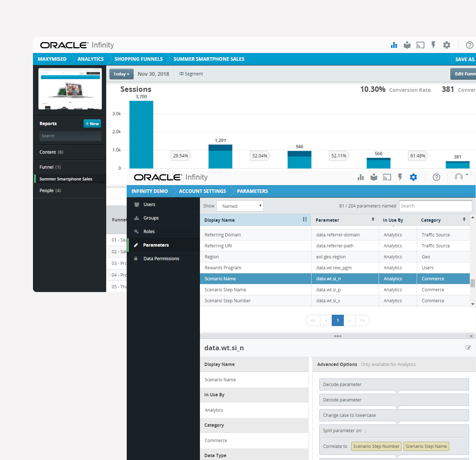The height and width of the screenshot is (460, 476).
Task: Click the panel resize handle dots
Action: 338,336
